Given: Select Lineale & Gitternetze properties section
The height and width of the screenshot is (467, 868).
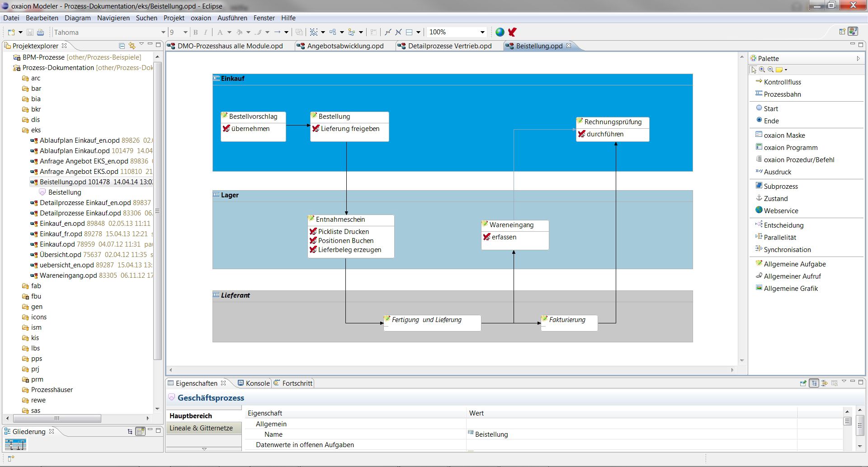Looking at the screenshot, I should pos(201,428).
